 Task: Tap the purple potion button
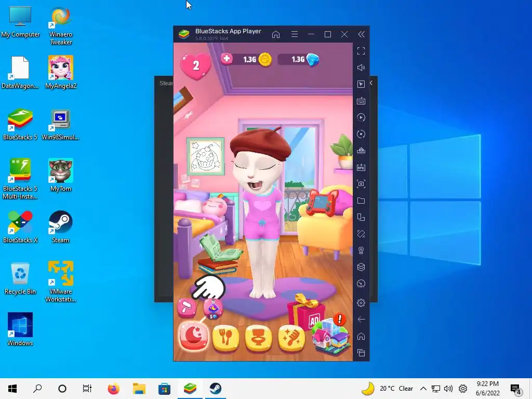(x=213, y=309)
